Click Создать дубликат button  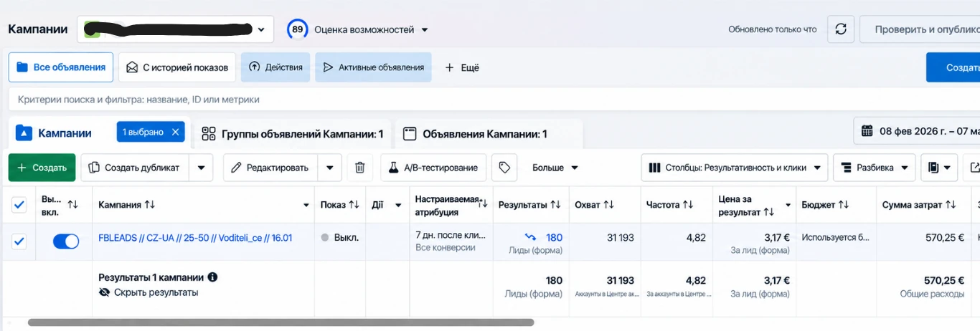136,168
